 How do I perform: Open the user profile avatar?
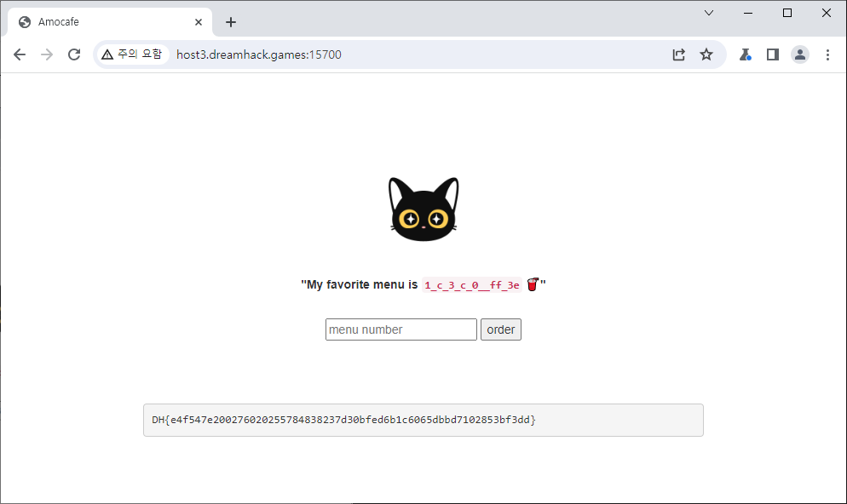[800, 54]
